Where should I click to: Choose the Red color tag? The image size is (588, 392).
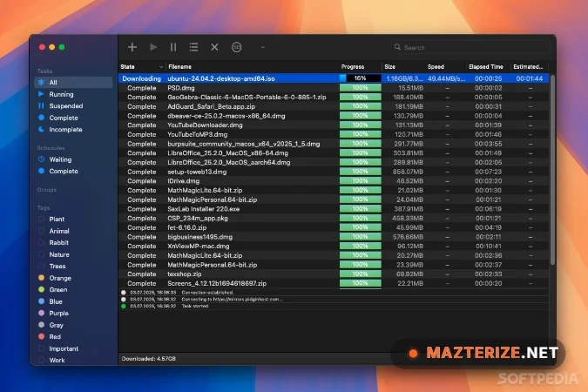pyautogui.click(x=73, y=337)
